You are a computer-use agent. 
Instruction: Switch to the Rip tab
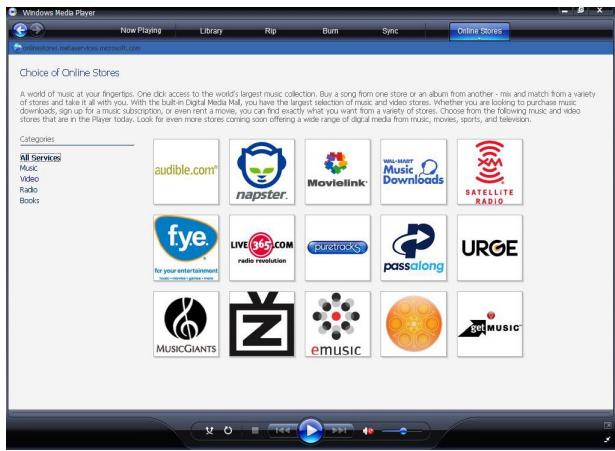click(x=270, y=31)
